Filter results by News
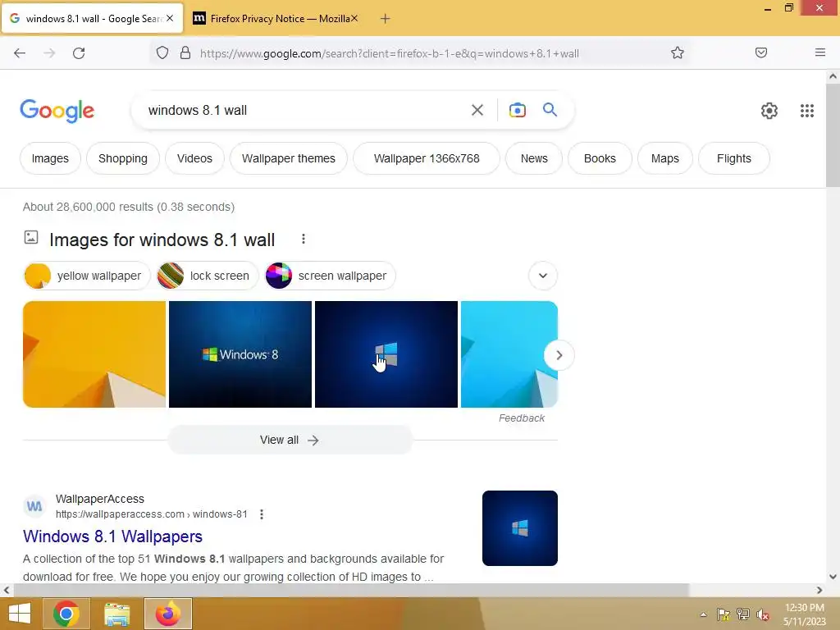This screenshot has width=840, height=630. (534, 158)
